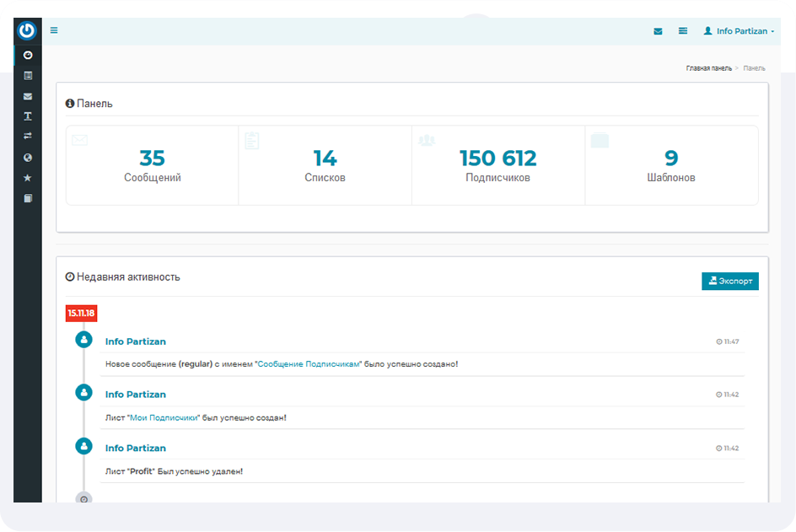796x532 pixels.
Task: Open the 'Мои Подписчики' list link
Action: tap(164, 417)
